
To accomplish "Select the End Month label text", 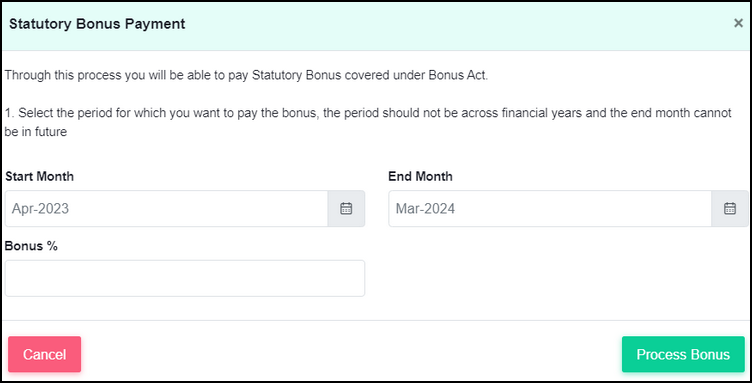I will click(420, 176).
